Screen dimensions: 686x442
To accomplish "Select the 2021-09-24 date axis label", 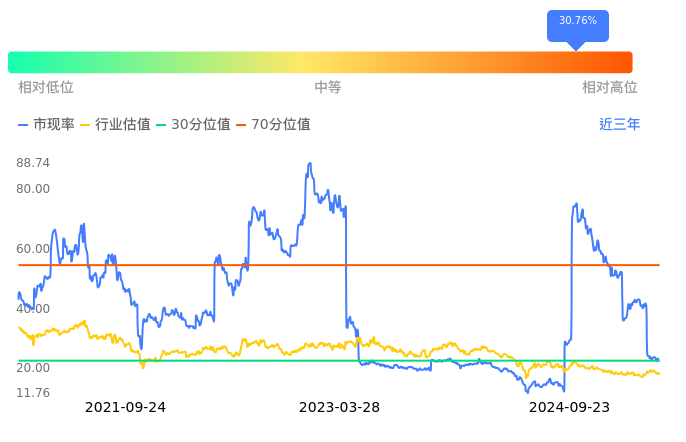I will point(125,408).
